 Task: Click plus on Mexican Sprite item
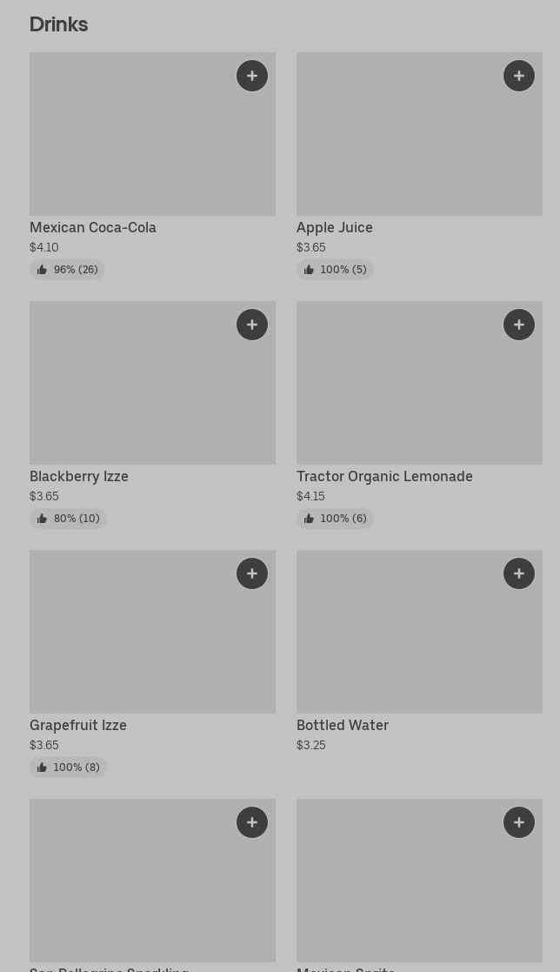[x=519, y=822]
